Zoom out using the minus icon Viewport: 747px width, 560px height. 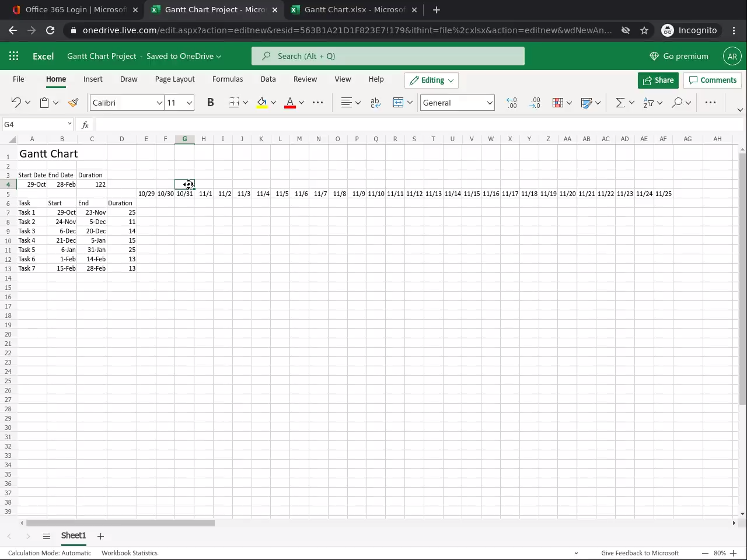tap(705, 553)
